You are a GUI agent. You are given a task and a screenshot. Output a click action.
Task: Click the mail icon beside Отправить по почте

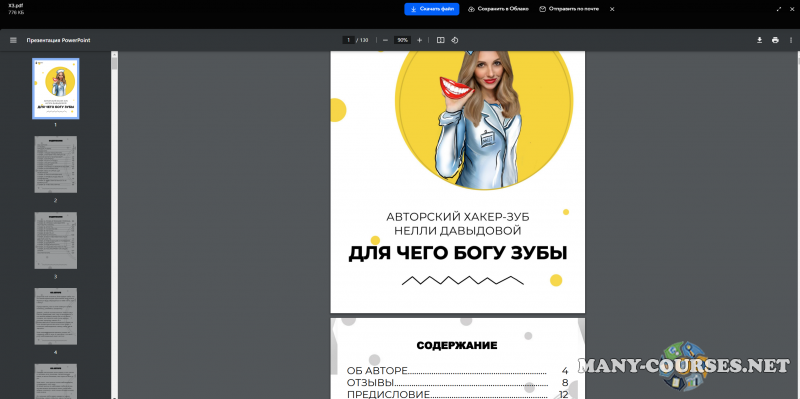(x=543, y=9)
